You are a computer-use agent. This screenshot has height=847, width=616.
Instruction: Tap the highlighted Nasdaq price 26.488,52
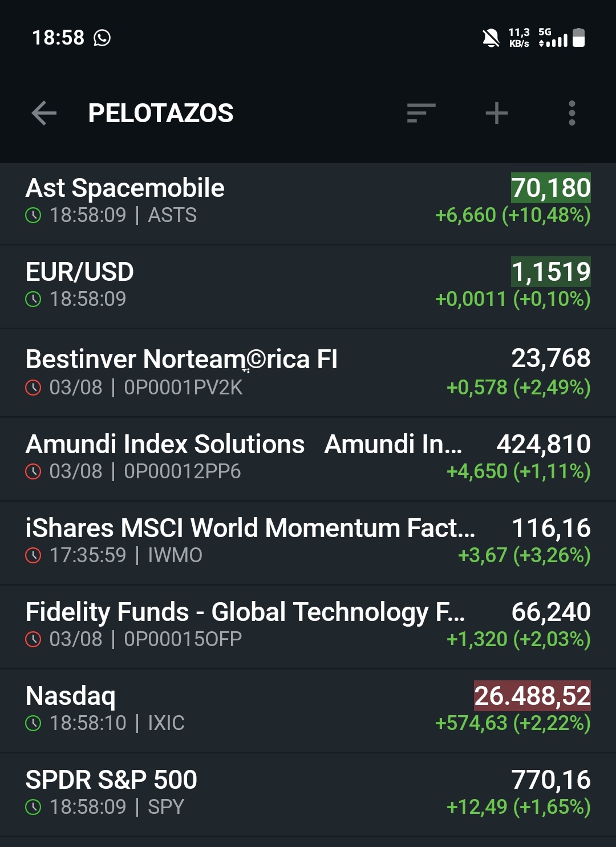[x=532, y=696]
